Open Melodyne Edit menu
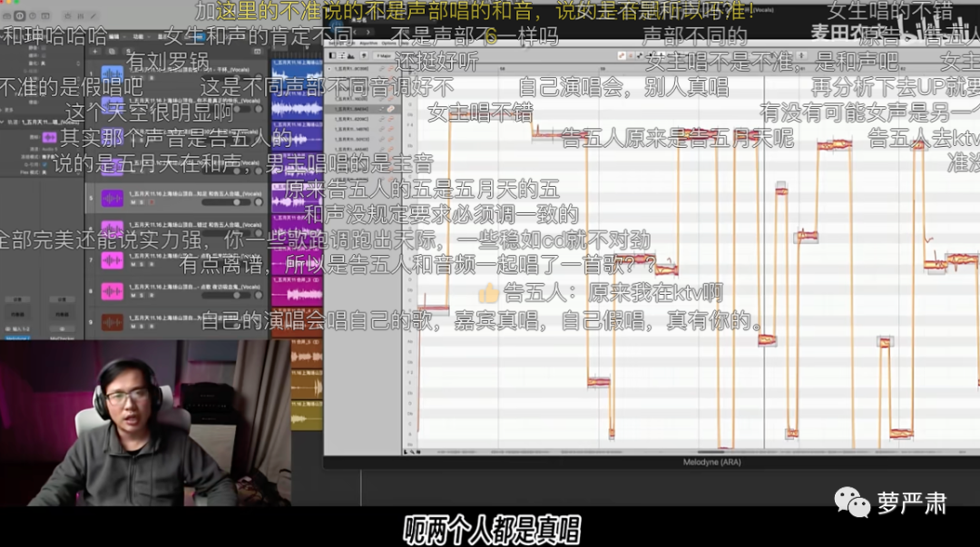The image size is (980, 547). (x=352, y=44)
